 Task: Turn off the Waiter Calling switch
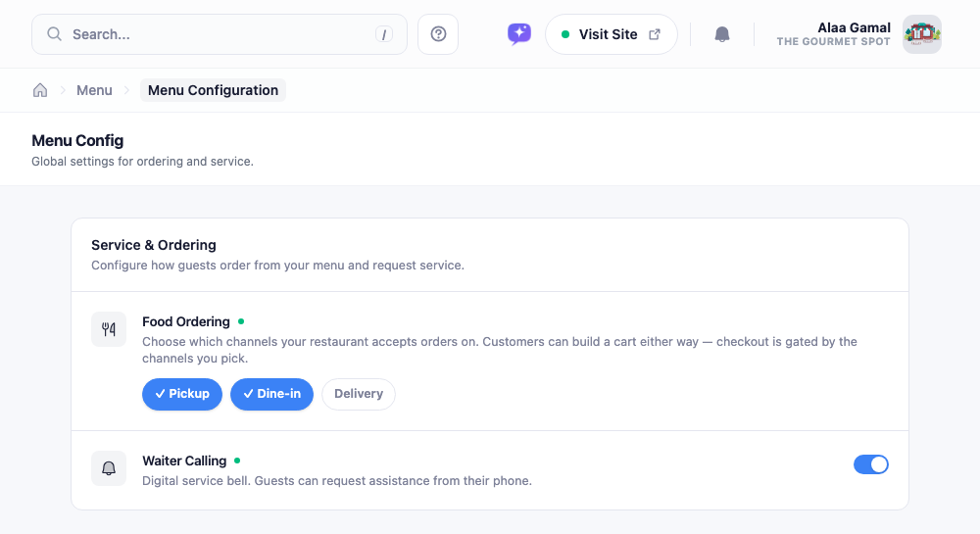pyautogui.click(x=870, y=464)
